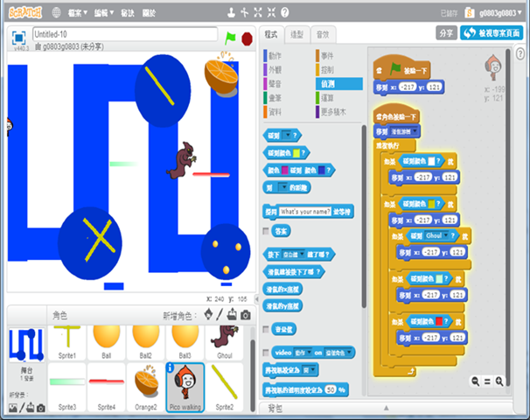Select the shrink sprite tool
Screen dimensions: 530x420
(271, 13)
